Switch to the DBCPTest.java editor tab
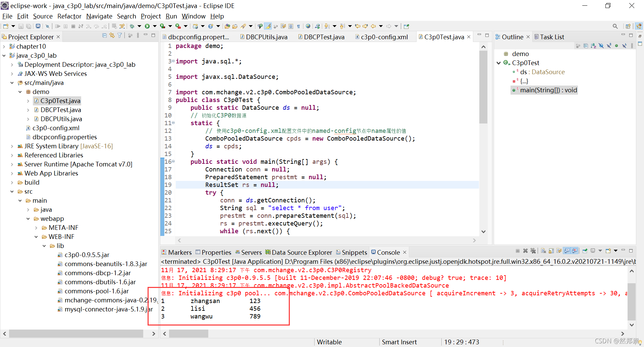Screen dimensions: 644x347 324,37
